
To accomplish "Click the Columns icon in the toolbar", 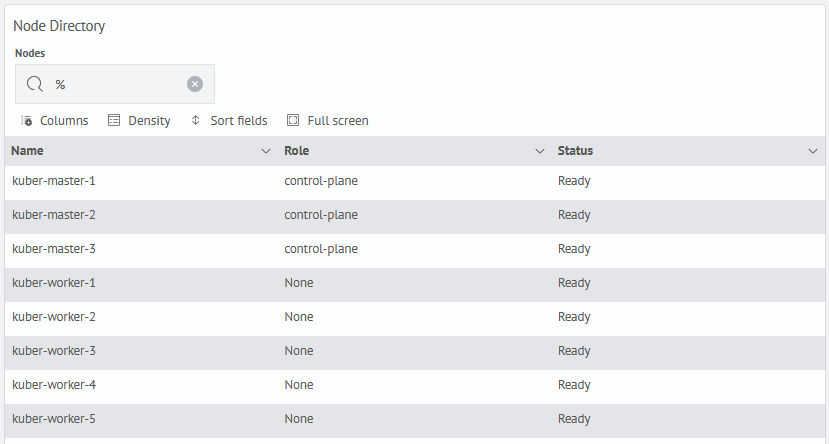I will tap(27, 121).
